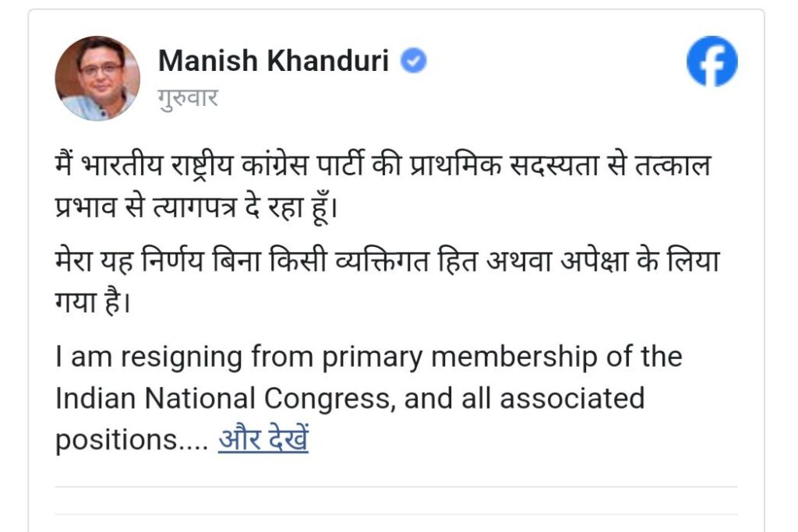Open Manish Khanduri's profile picture
Screen dimensions: 798x532
(97, 78)
